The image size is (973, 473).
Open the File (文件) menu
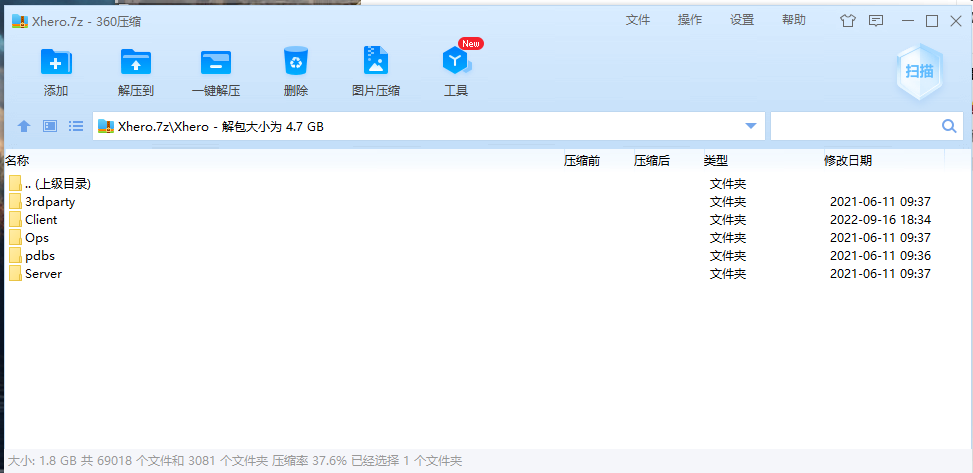point(638,20)
